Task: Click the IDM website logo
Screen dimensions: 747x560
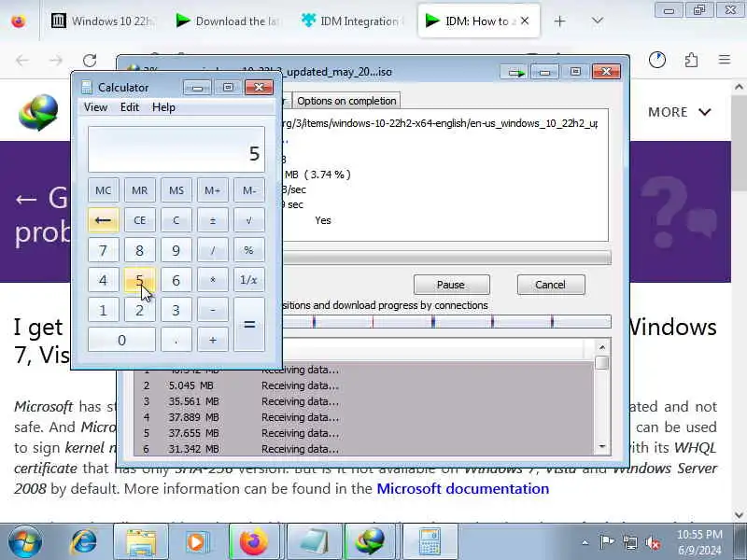Action: point(38,112)
